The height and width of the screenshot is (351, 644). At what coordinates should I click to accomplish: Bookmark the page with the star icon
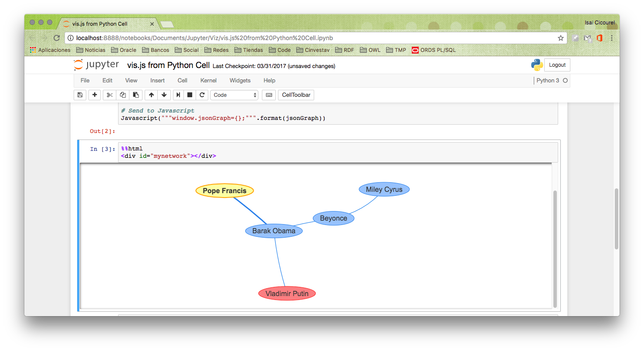(560, 38)
